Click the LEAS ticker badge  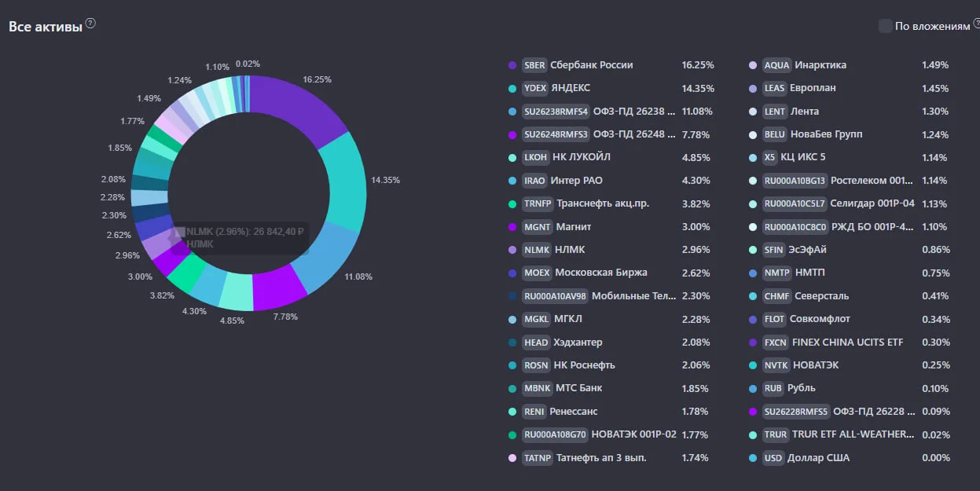pos(774,88)
